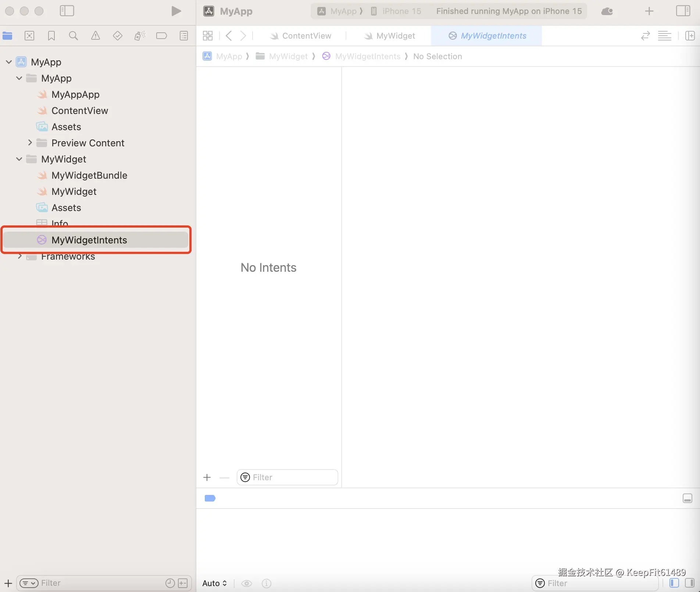Open the Auto variables scope dropdown

pyautogui.click(x=215, y=583)
